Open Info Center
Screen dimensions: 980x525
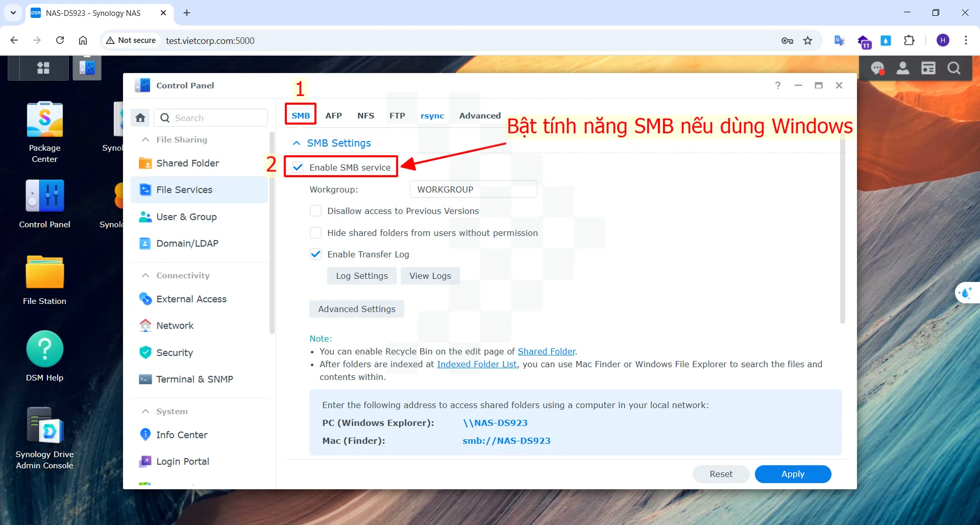point(199,435)
